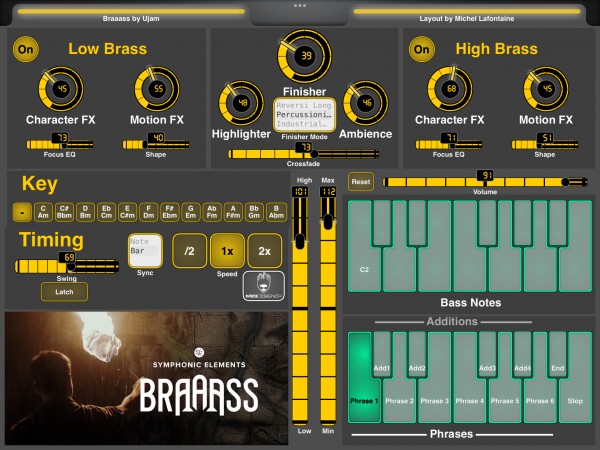Viewport: 600px width, 450px height.
Task: Toggle the Latch button
Action: pos(64,292)
